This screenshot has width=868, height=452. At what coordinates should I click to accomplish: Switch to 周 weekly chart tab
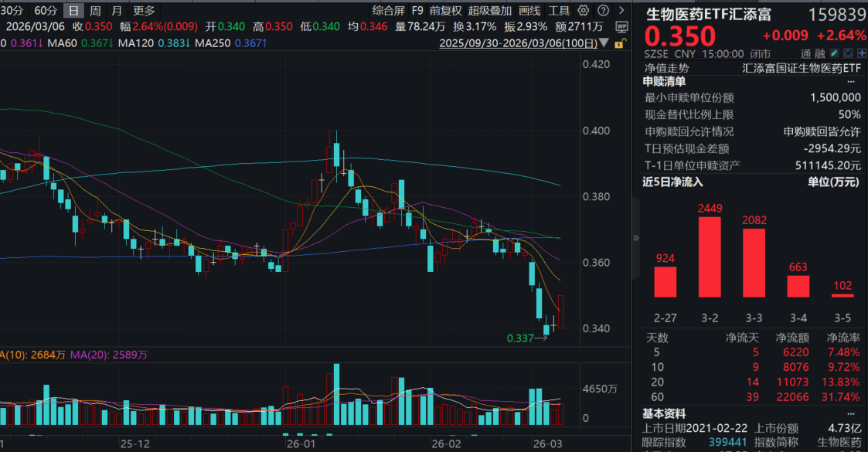tap(95, 10)
